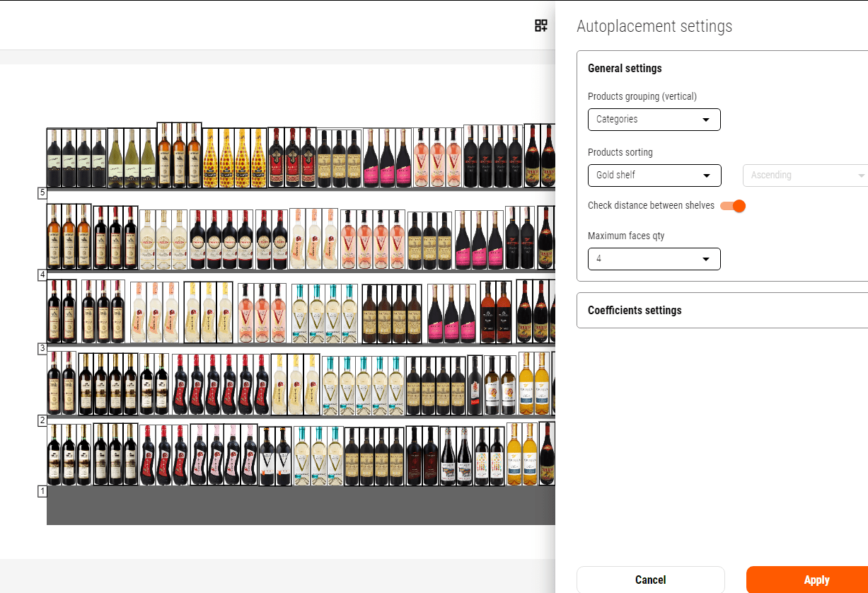This screenshot has width=868, height=593.
Task: Expand the Maximum faces qty dropdown
Action: tap(654, 259)
